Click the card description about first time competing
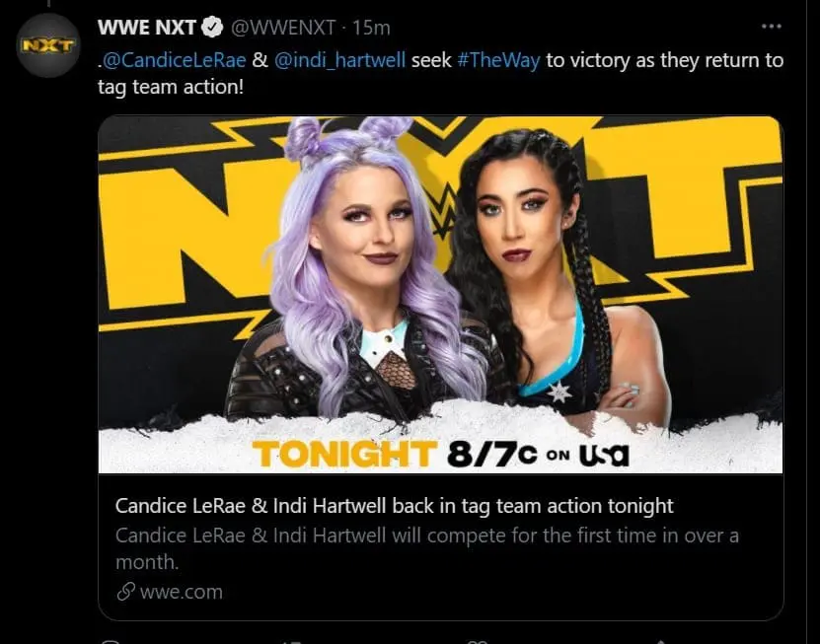This screenshot has width=820, height=644. pyautogui.click(x=426, y=549)
